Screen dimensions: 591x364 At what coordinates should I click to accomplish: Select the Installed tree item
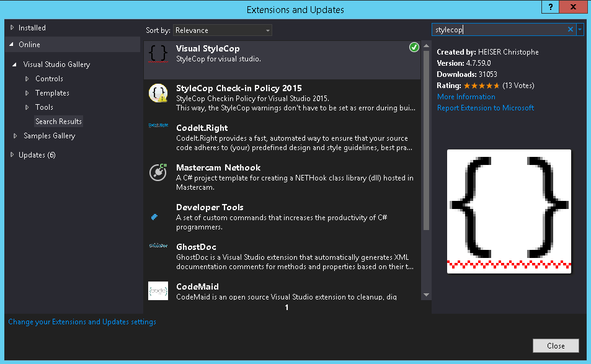[x=32, y=27]
